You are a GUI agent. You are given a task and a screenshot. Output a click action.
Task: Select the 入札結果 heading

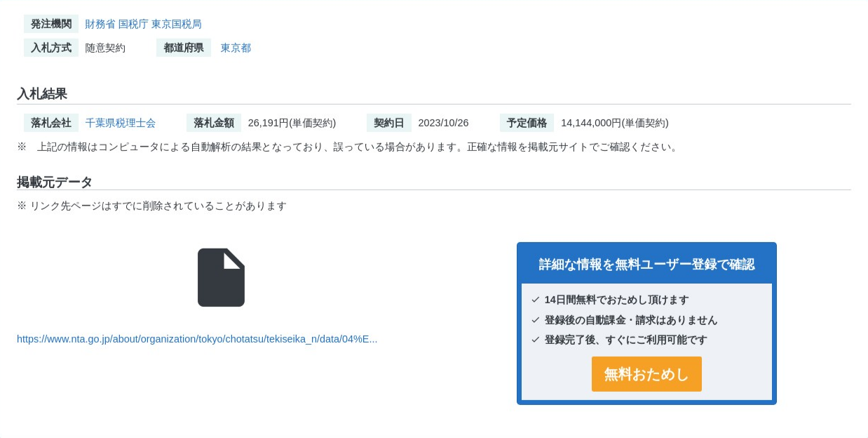point(42,94)
